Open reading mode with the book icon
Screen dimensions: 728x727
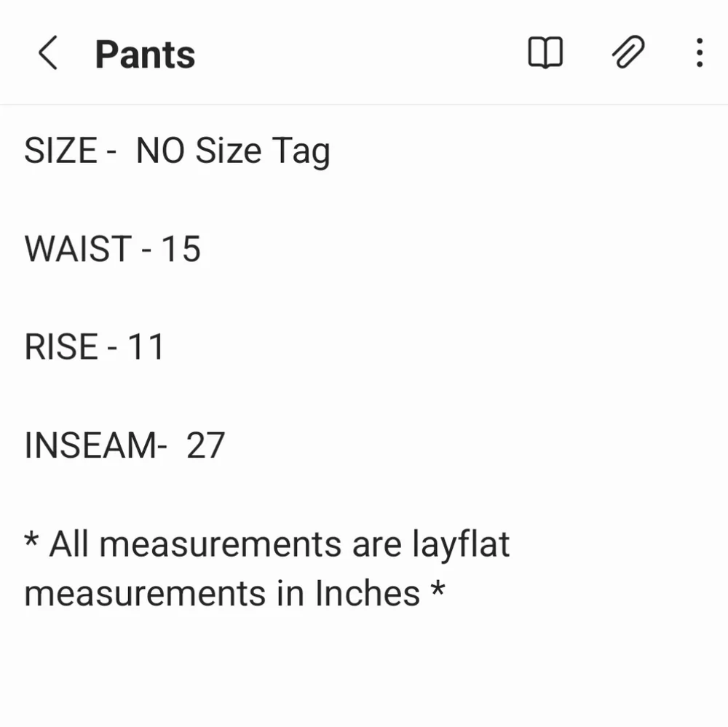pyautogui.click(x=546, y=52)
